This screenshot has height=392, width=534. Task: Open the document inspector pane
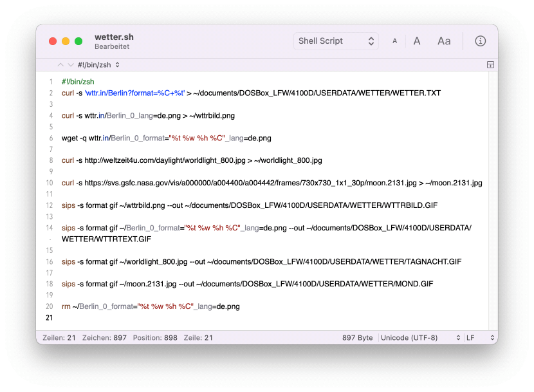tap(480, 41)
